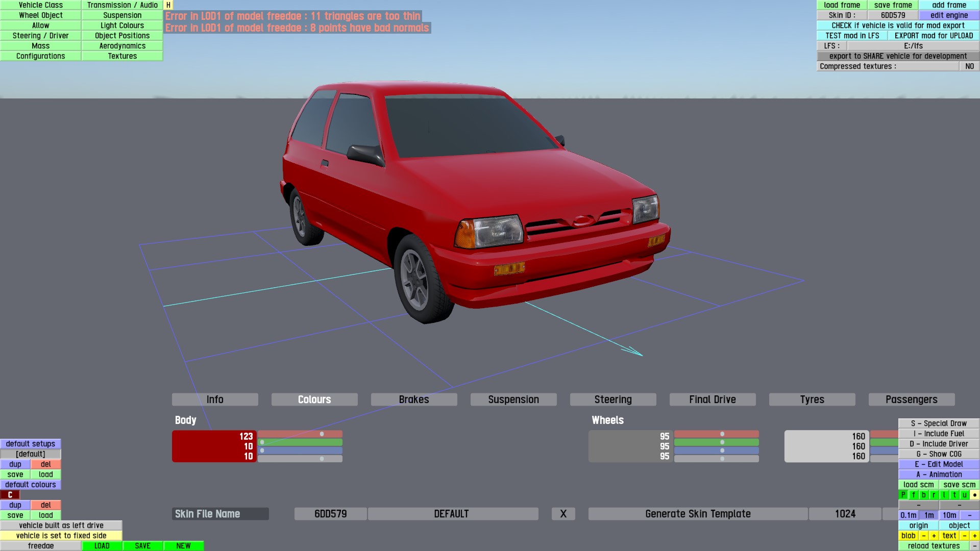
Task: Click Generate Skin Template button
Action: pos(698,514)
